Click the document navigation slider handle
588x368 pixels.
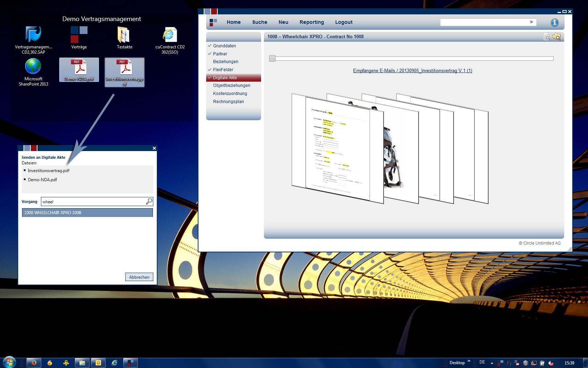click(272, 59)
